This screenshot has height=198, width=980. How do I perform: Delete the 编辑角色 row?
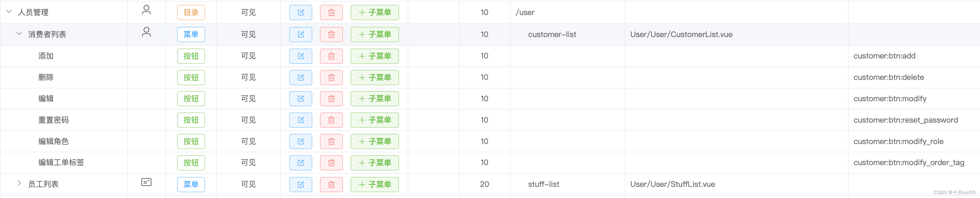coord(331,142)
